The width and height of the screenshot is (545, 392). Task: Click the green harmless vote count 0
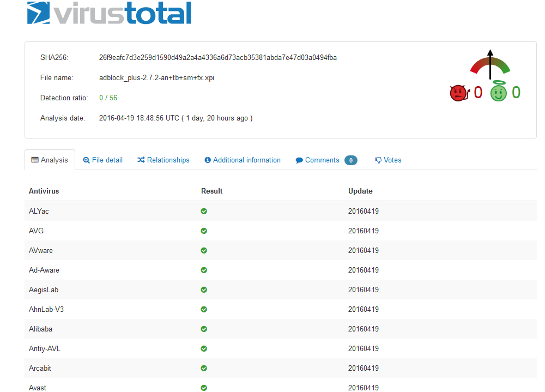pos(516,93)
